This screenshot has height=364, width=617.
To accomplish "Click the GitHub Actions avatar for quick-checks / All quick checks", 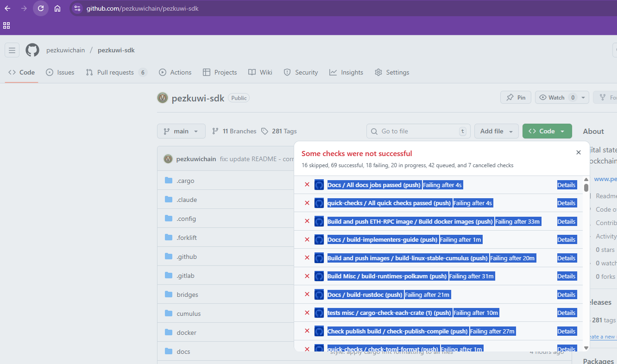I will click(319, 203).
